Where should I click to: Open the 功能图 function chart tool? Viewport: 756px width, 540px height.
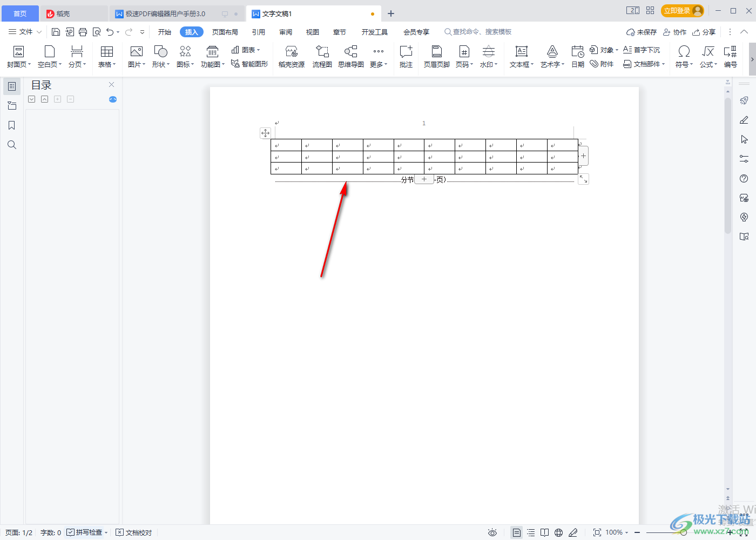pos(213,57)
